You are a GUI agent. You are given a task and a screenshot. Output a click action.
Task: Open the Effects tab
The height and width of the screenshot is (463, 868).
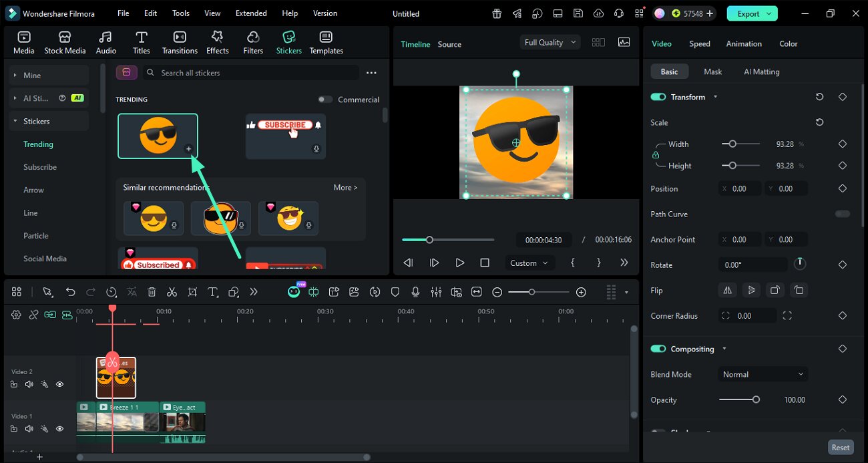click(217, 42)
